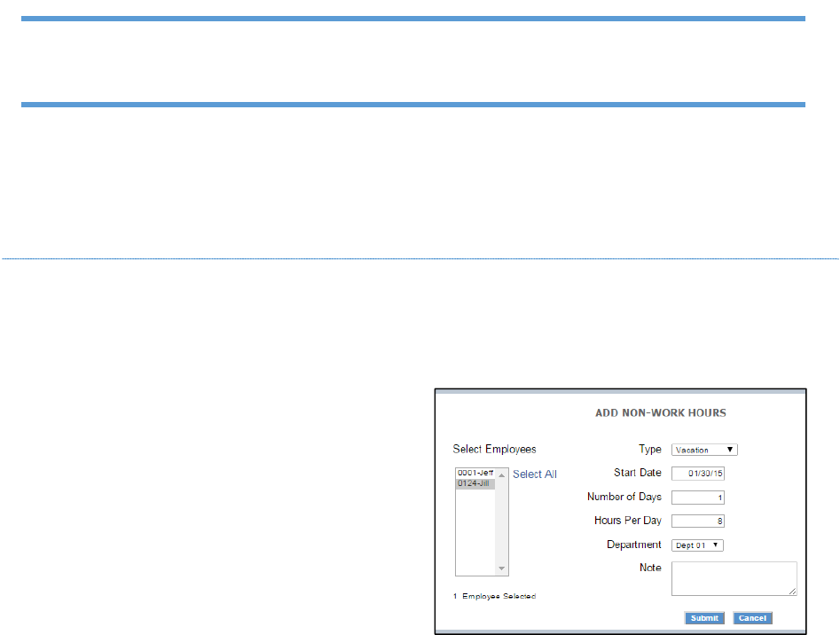Submit the non-work hours form
Viewport: 840px width, 635px height.
coord(704,618)
